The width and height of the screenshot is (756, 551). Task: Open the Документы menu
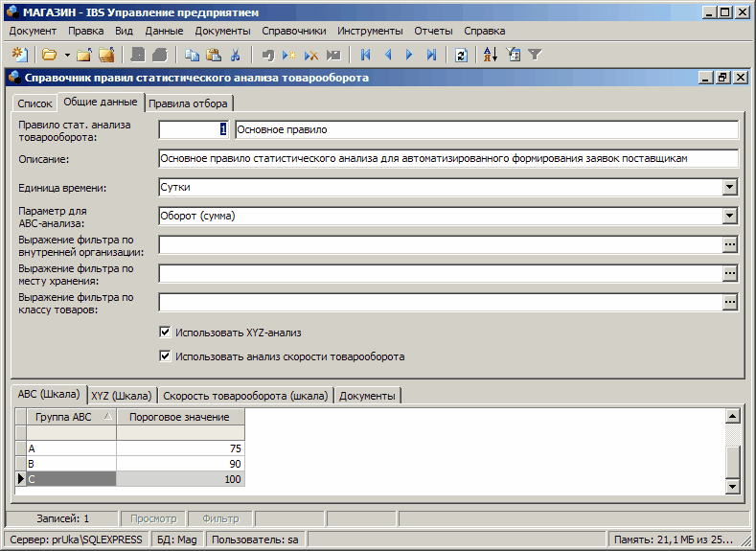click(x=222, y=31)
